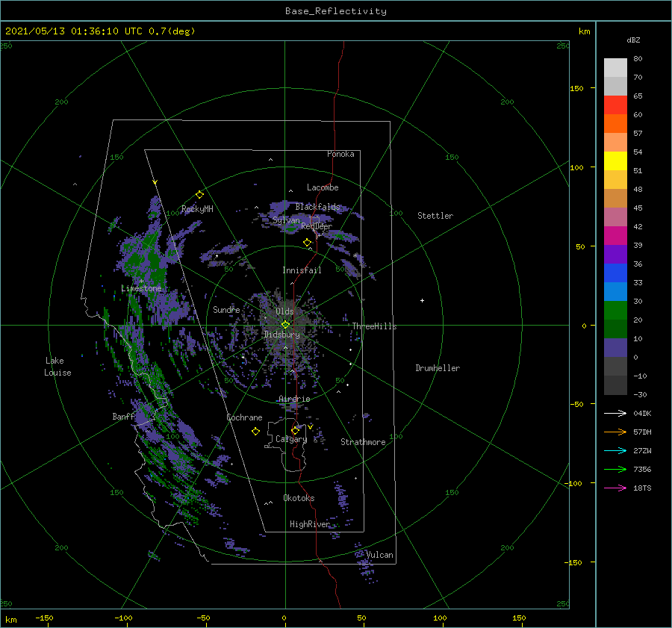Click the Base_Reflectivity title

click(336, 11)
